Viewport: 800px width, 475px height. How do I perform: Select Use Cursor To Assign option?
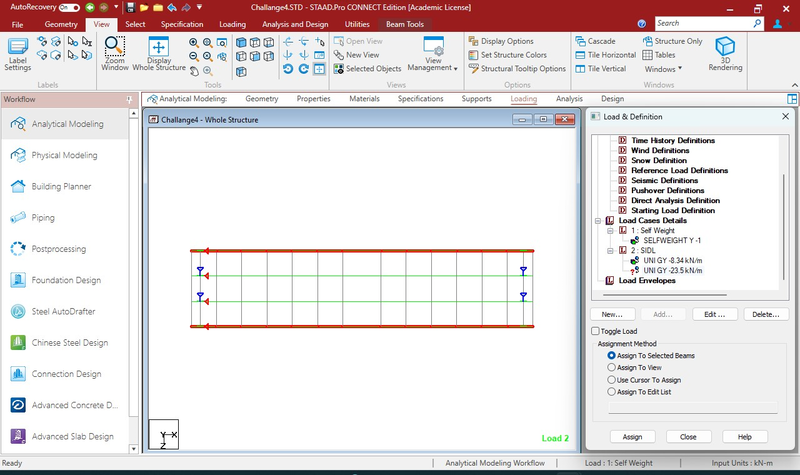coord(612,380)
